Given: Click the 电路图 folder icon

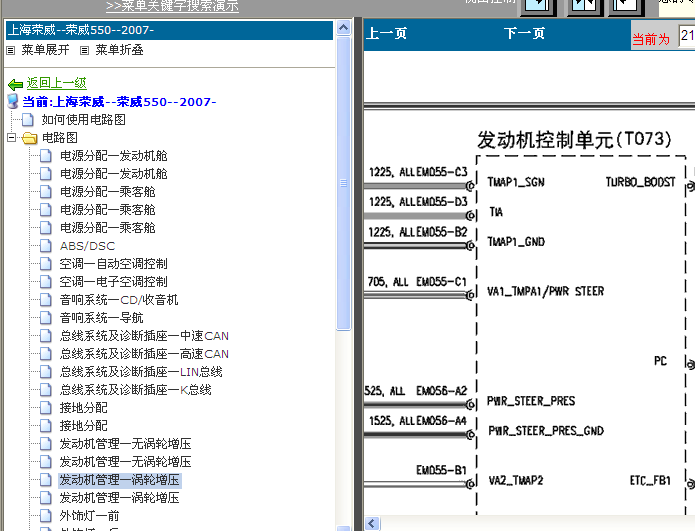Looking at the screenshot, I should click(x=30, y=138).
